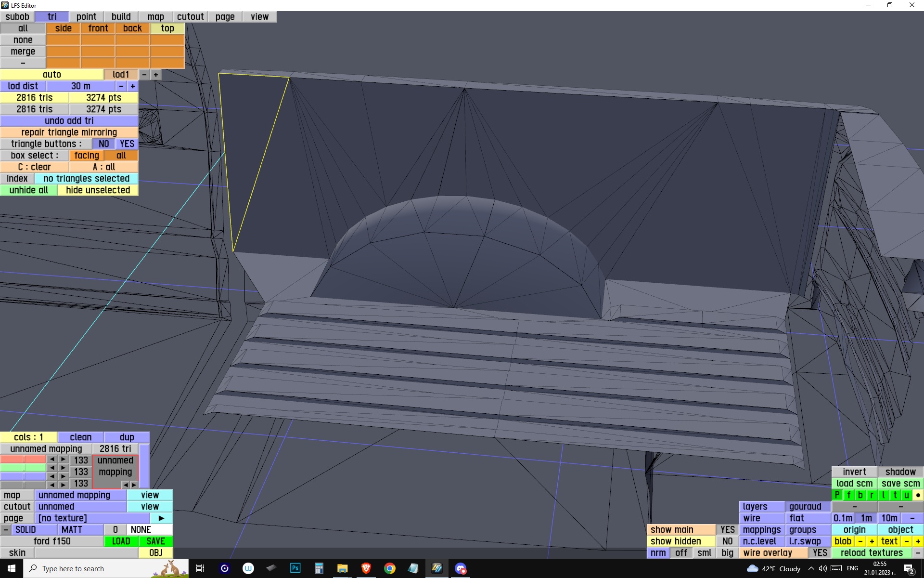
Task: Collapse material row with minus button
Action: [5, 529]
